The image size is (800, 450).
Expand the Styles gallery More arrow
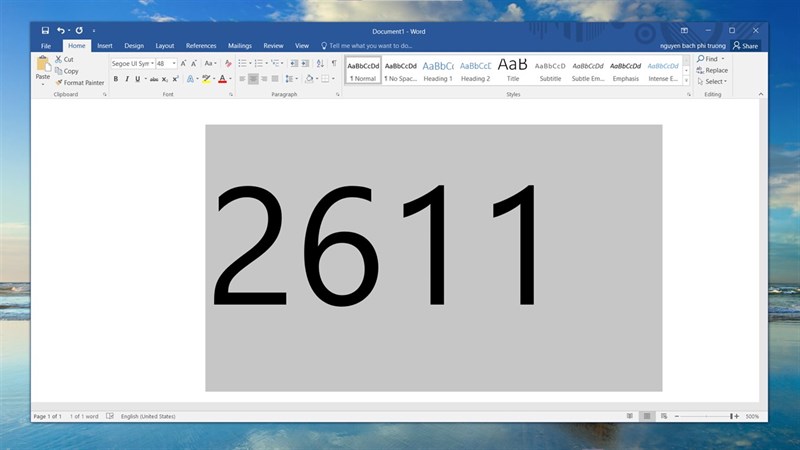coord(686,81)
